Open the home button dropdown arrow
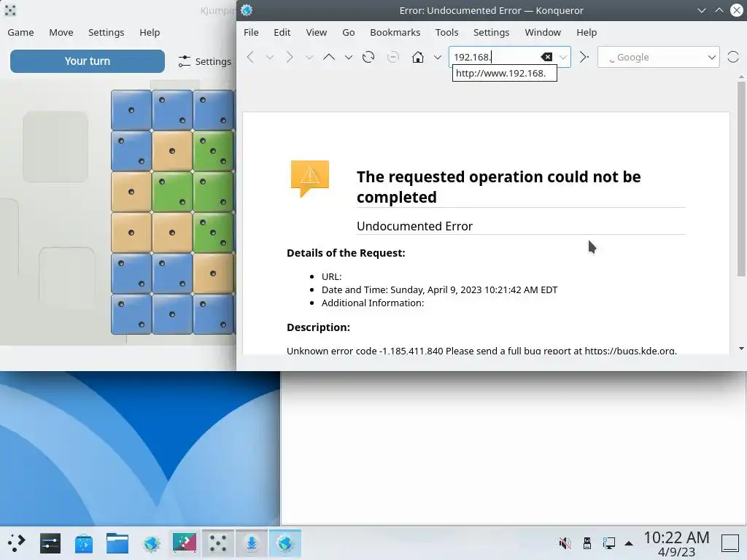 tap(438, 58)
